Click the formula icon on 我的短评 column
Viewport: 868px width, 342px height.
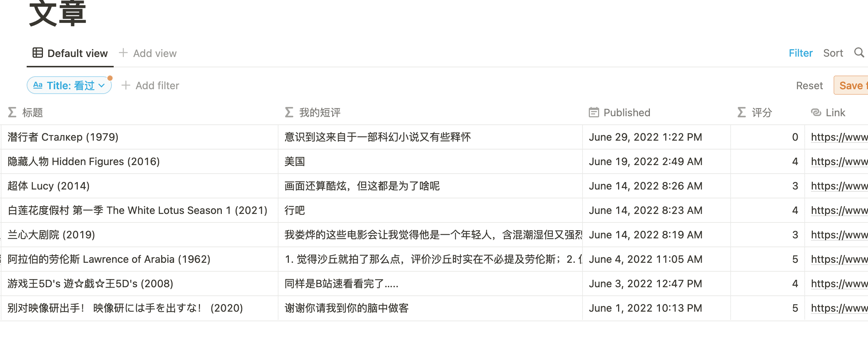(289, 113)
